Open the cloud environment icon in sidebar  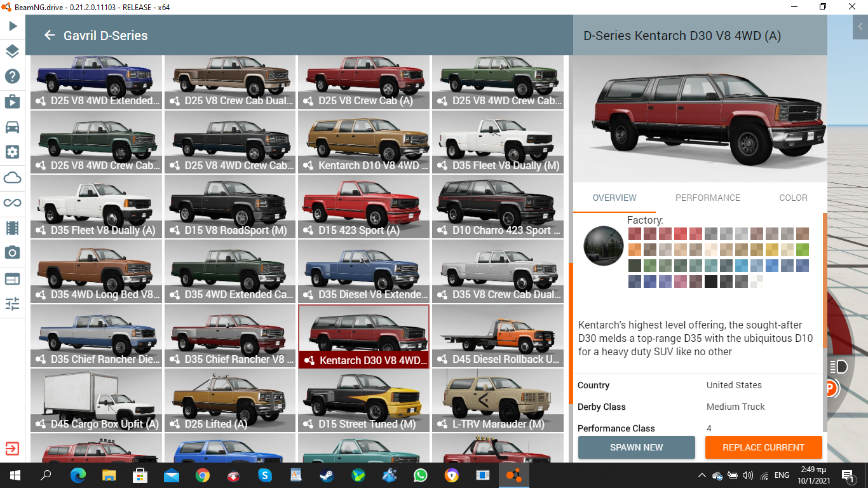click(13, 177)
